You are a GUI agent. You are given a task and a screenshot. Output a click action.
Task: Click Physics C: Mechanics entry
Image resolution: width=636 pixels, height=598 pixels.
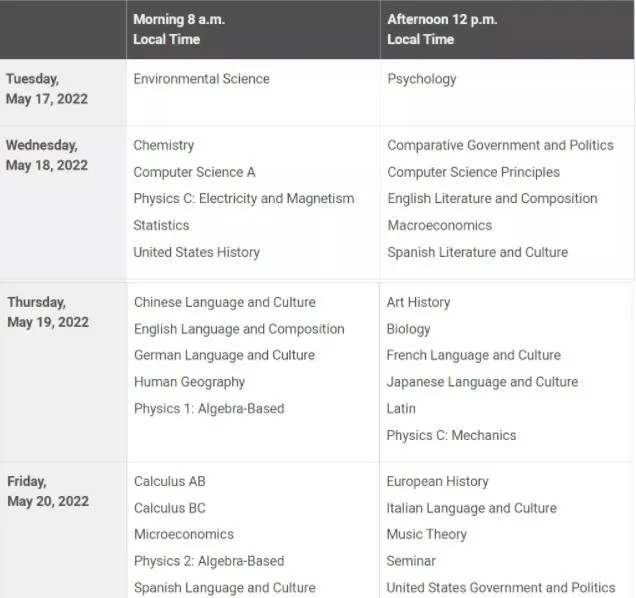click(451, 435)
